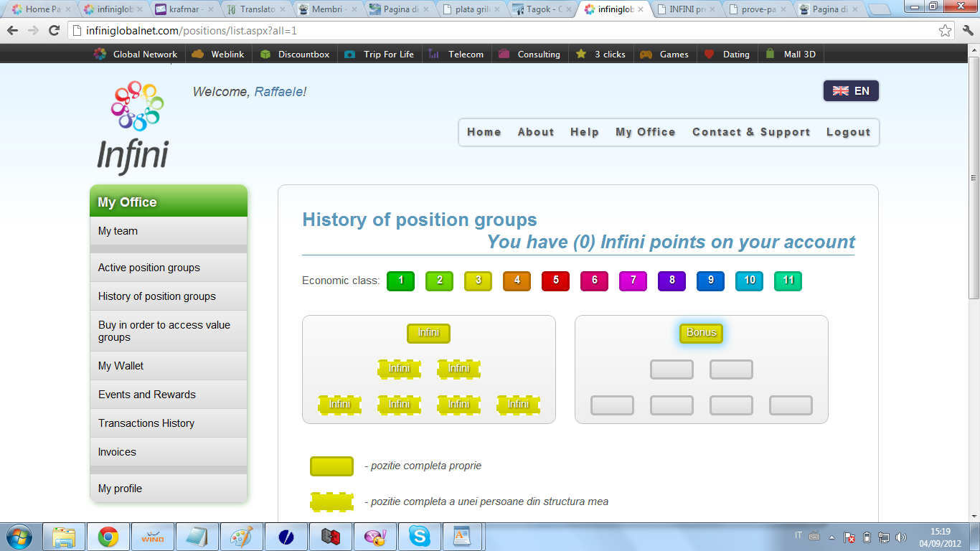Open Games controller icon in toolbar
This screenshot has height=551, width=980.
[646, 55]
